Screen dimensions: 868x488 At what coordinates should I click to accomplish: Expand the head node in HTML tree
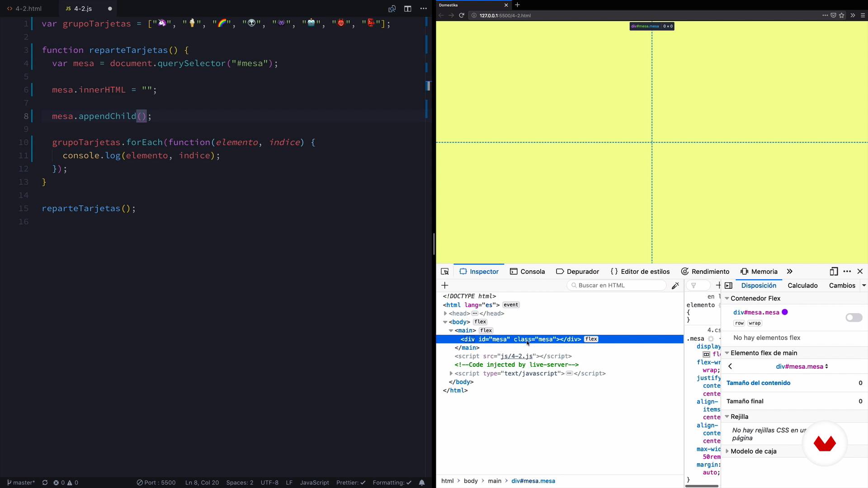(445, 314)
